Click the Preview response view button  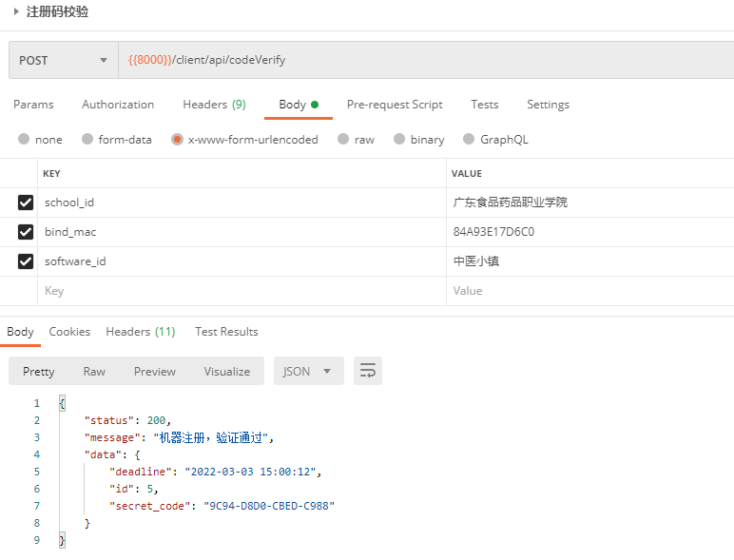[x=154, y=371]
